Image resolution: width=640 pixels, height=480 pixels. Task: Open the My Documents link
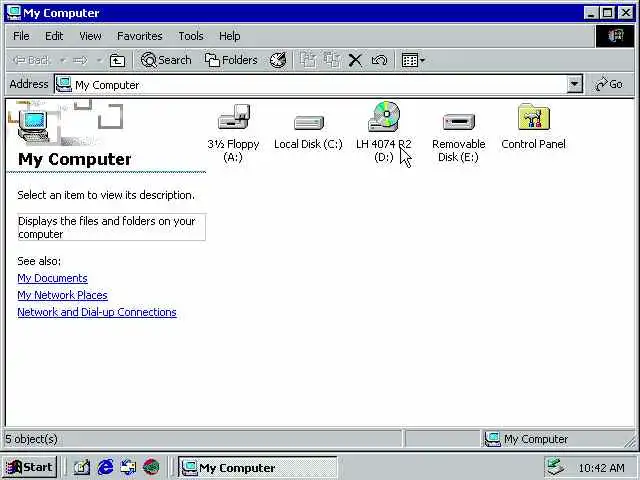point(52,278)
